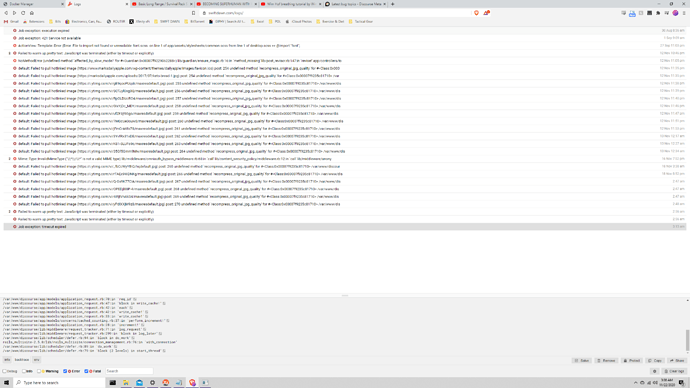Open the Brave Shields lion icon
This screenshot has height=388, width=690.
coord(476,13)
